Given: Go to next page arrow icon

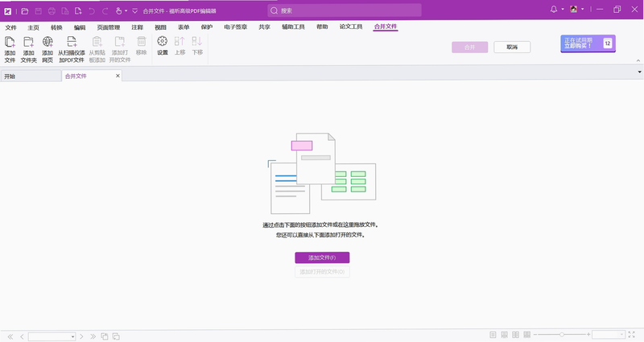Looking at the screenshot, I should pos(81,336).
